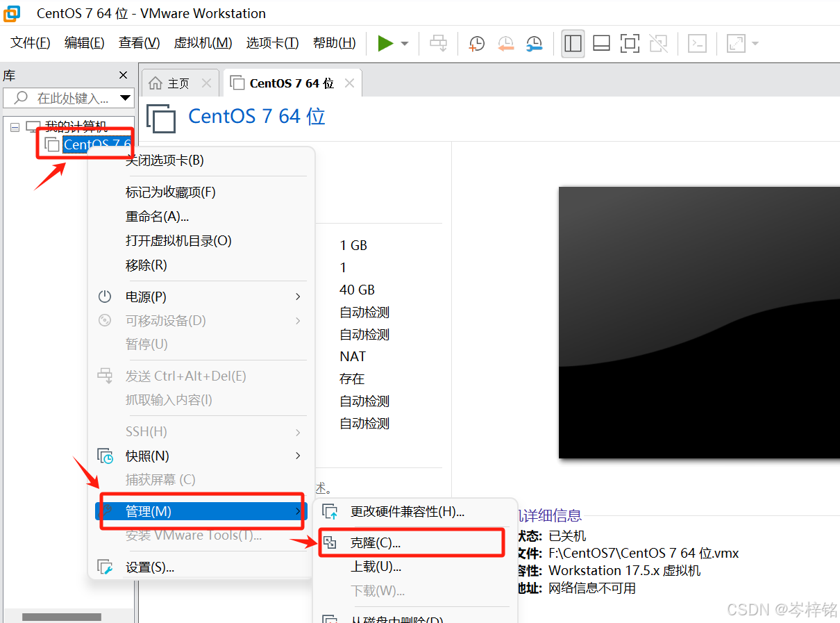Click the settings icon beside 设置(S)...
The image size is (840, 623).
[105, 567]
